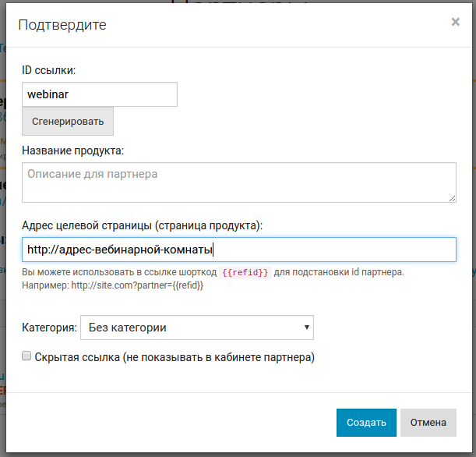Close the Подтвердите dialog with the × icon
This screenshot has height=457, width=476.
[455, 23]
